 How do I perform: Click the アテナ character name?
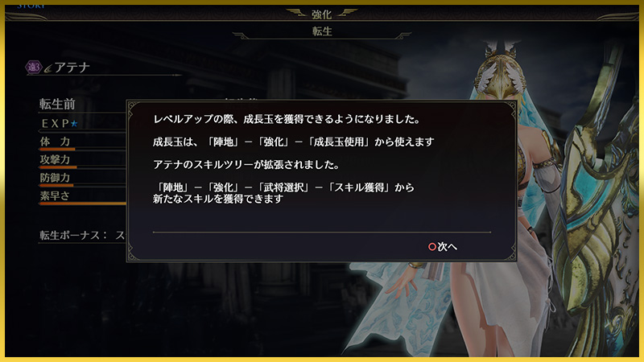click(x=72, y=68)
